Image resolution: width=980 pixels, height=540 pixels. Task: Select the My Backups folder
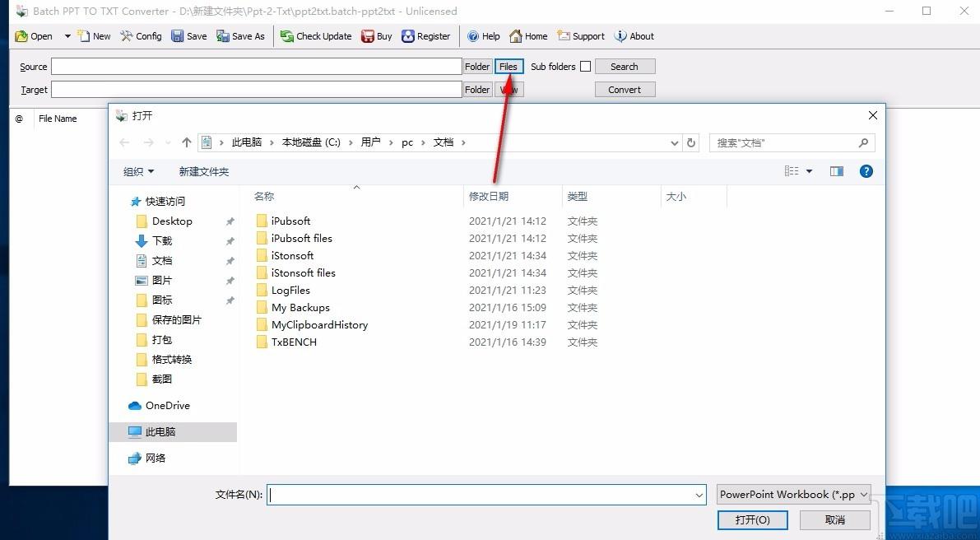(x=300, y=308)
